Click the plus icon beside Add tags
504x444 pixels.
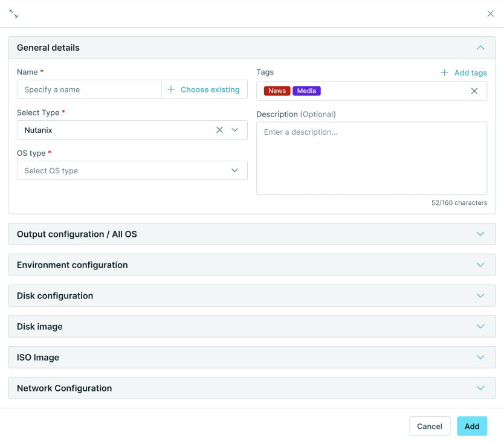point(444,72)
